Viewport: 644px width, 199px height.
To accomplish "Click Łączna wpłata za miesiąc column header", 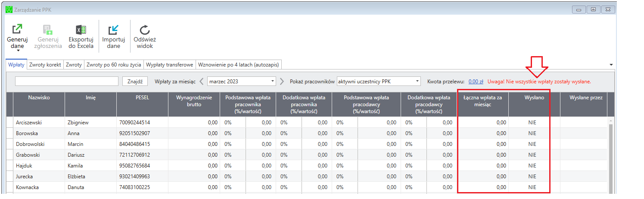I will pos(482,104).
